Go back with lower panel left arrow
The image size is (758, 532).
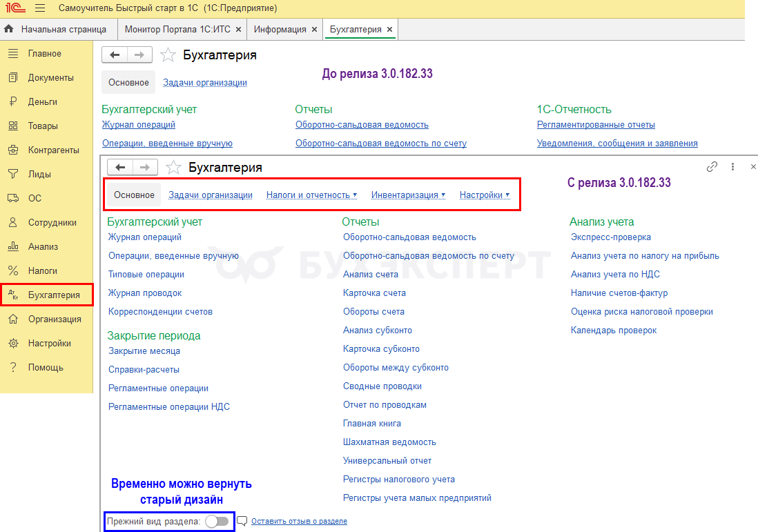[120, 167]
